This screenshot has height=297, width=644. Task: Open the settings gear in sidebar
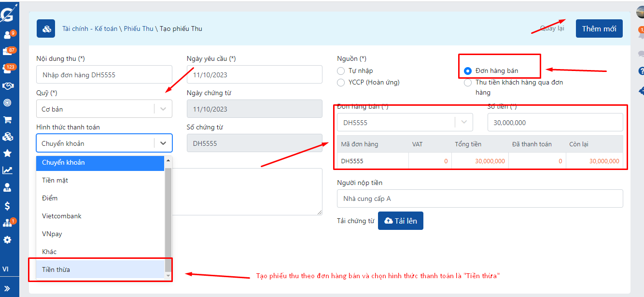8,240
